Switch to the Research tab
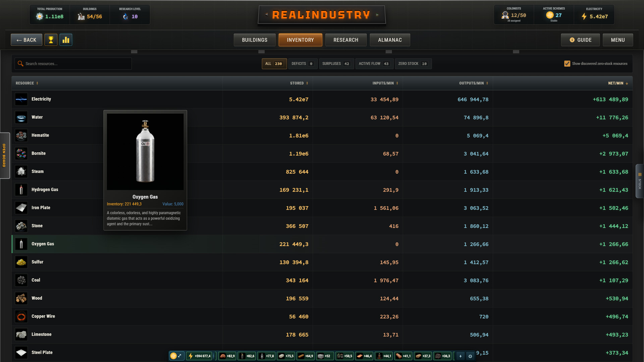Image resolution: width=644 pixels, height=362 pixels. [346, 40]
